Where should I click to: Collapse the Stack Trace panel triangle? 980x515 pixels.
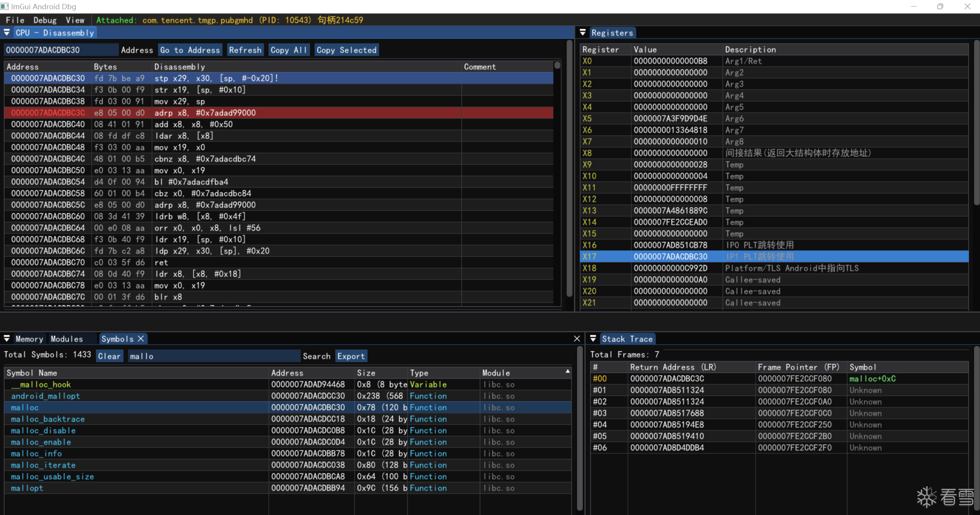coord(593,338)
